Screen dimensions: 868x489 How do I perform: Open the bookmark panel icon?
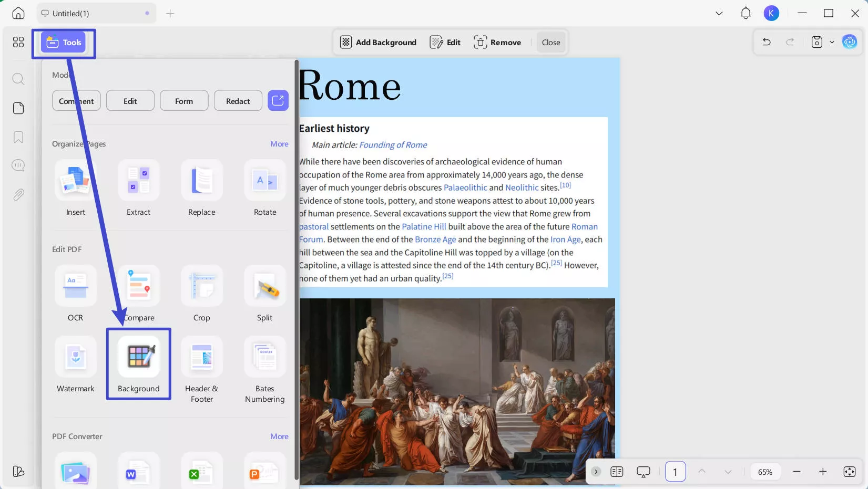tap(18, 137)
